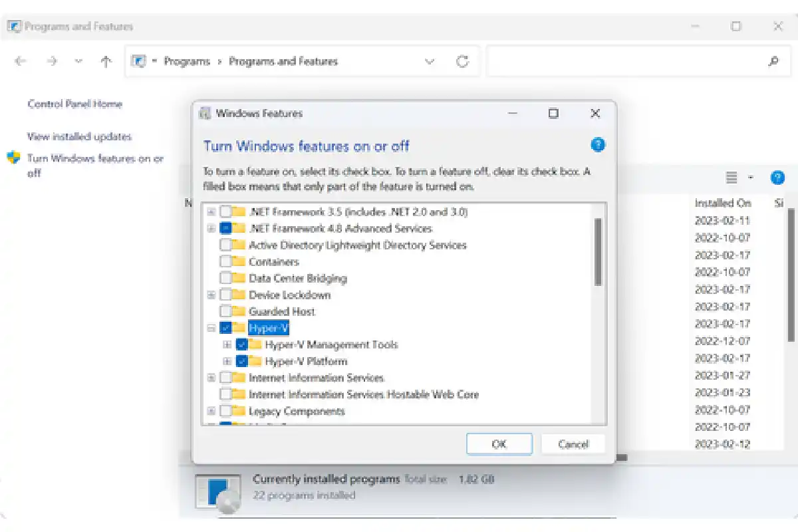Viewport: 798px width, 532px height.
Task: Click Data Center Bridging folder icon
Action: (239, 278)
